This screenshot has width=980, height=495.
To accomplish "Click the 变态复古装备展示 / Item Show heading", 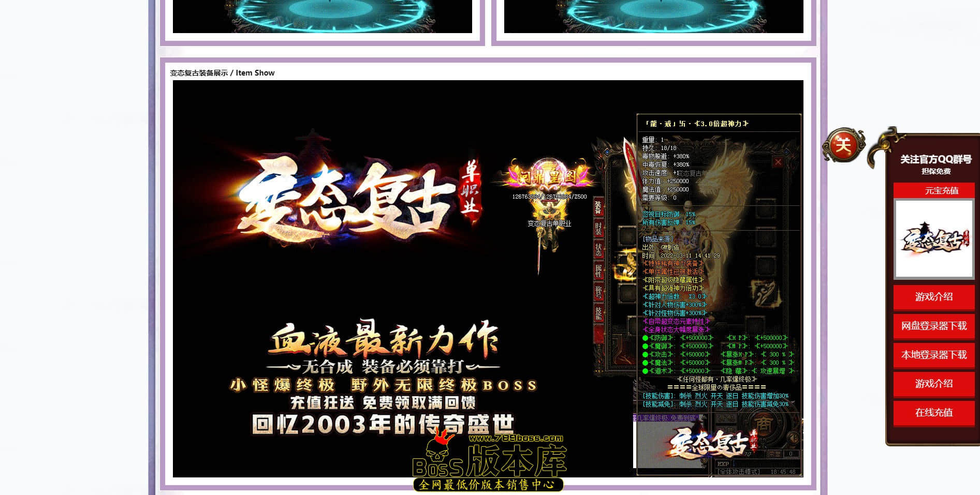I will point(222,73).
